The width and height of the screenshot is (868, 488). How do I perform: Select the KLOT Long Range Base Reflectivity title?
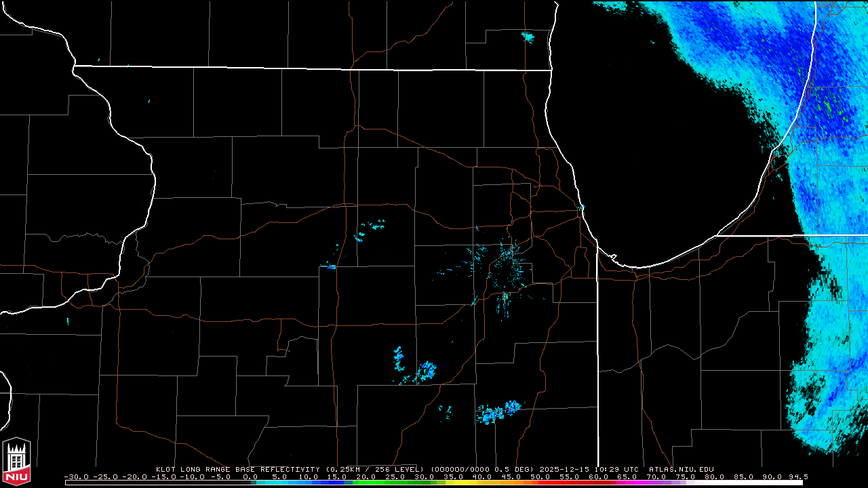click(x=237, y=469)
